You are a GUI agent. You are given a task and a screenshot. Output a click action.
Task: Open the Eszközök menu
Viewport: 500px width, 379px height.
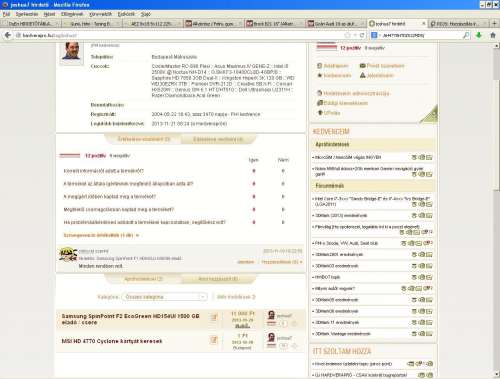click(126, 14)
